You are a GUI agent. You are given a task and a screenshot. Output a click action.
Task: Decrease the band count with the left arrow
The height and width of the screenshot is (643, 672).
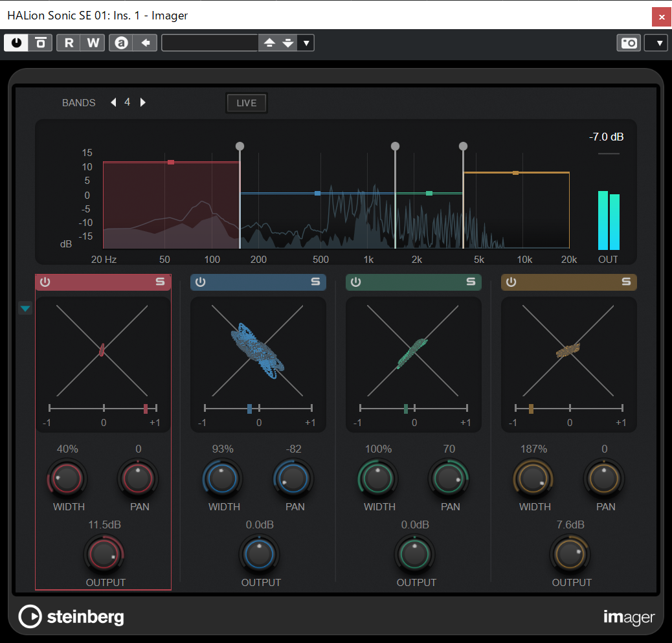click(113, 102)
